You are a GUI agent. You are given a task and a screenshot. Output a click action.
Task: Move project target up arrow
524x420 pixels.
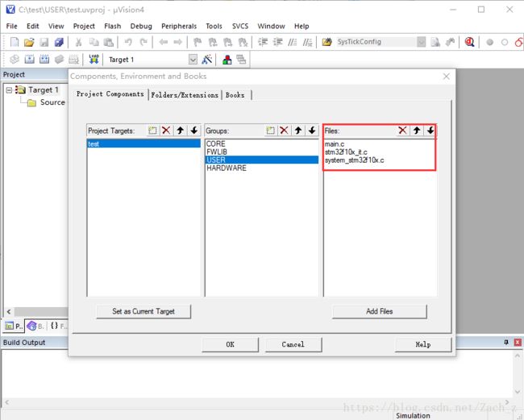pos(180,131)
